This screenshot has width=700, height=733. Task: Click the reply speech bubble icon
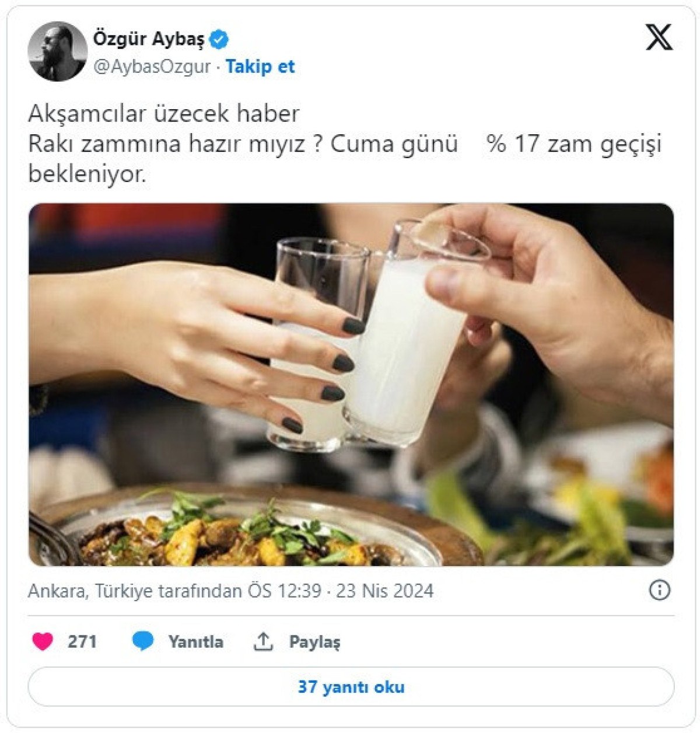[143, 641]
